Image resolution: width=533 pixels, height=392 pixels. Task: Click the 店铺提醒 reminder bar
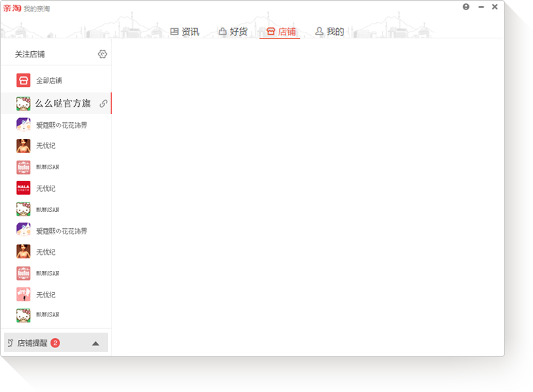pyautogui.click(x=56, y=343)
